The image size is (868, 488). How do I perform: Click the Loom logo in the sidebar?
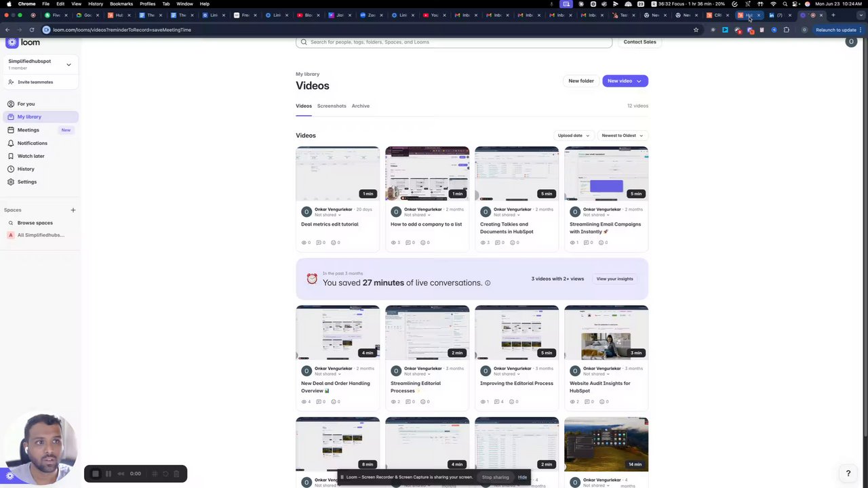tap(23, 42)
